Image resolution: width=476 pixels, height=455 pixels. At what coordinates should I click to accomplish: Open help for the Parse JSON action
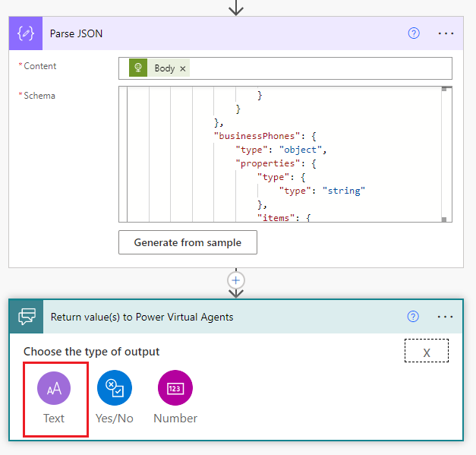(414, 33)
